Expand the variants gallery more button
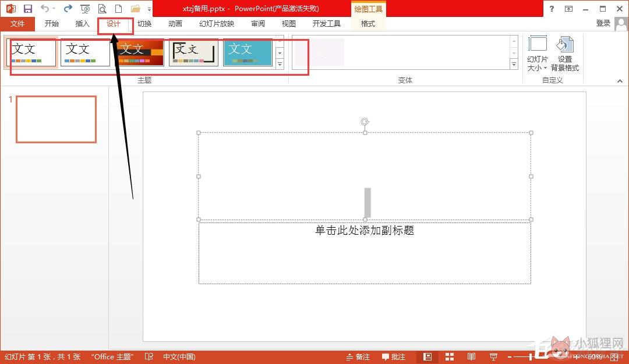The width and height of the screenshot is (629, 364). [x=514, y=64]
